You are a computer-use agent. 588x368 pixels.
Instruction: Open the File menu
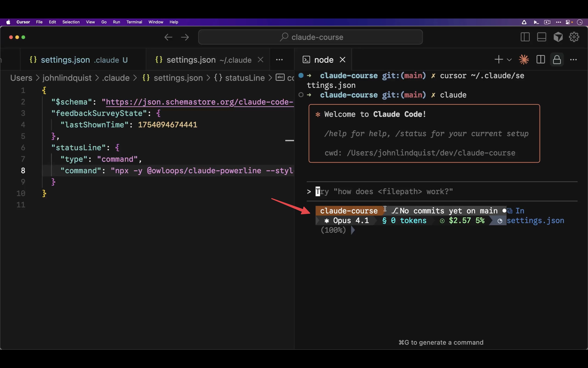point(39,22)
